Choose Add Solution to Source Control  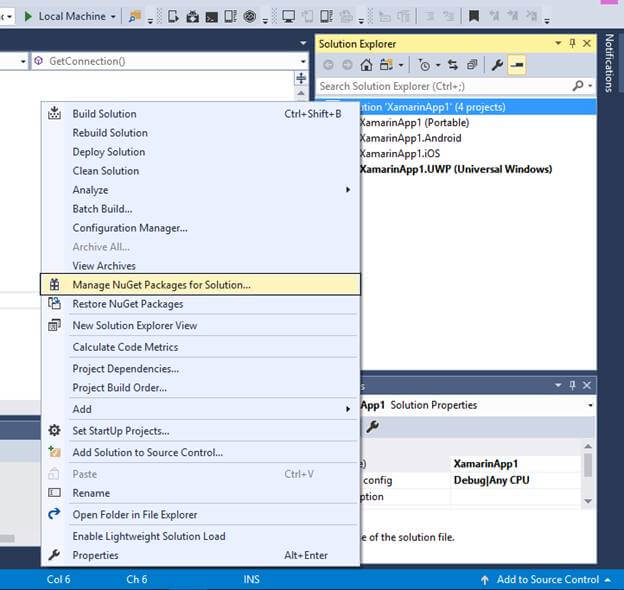[201, 452]
